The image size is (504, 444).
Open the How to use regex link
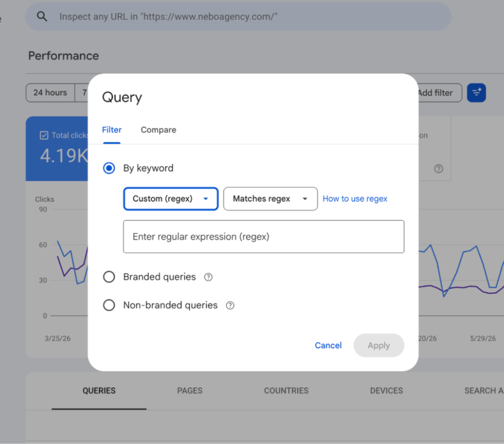[355, 199]
